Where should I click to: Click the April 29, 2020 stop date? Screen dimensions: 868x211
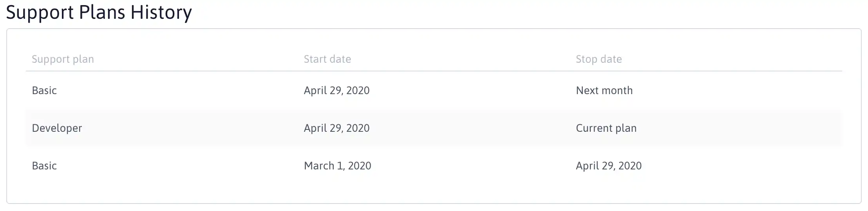point(609,166)
